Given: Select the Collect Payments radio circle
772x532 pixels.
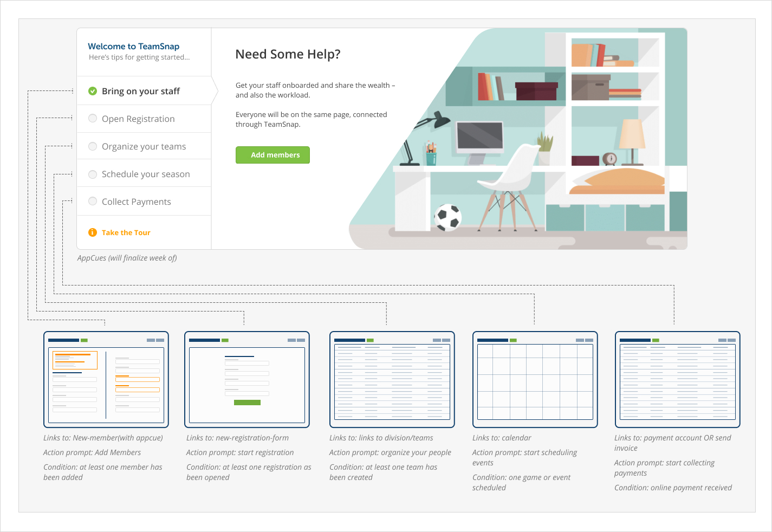Looking at the screenshot, I should (93, 202).
